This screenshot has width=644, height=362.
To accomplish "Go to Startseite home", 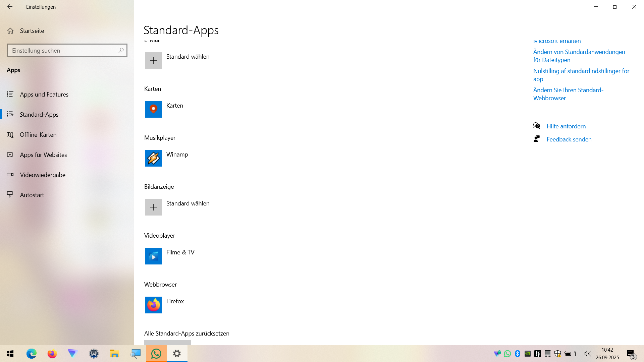I will click(32, 31).
